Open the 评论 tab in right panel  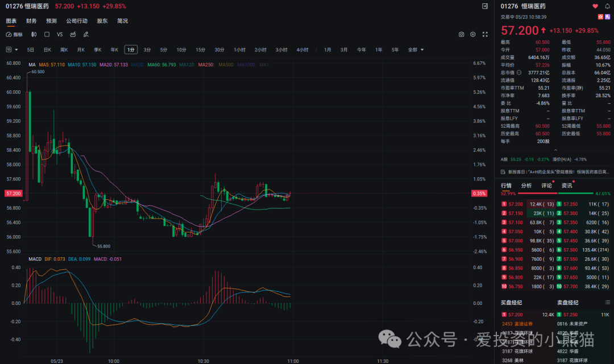point(546,185)
